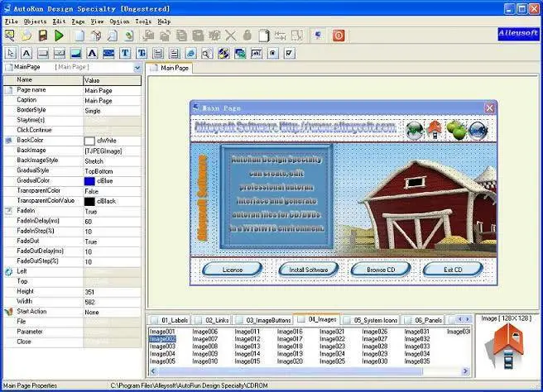Select the edit field 'ab' tool

pyautogui.click(x=257, y=53)
